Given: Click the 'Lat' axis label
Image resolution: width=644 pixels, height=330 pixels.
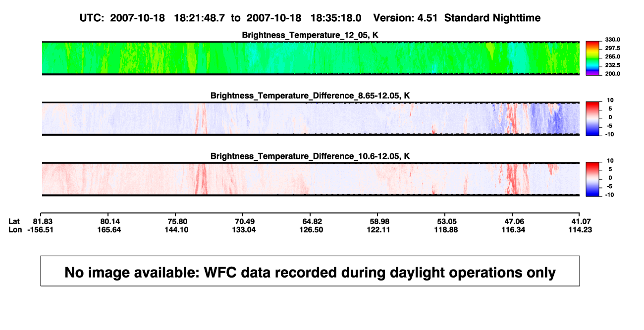Looking at the screenshot, I should (x=15, y=221).
